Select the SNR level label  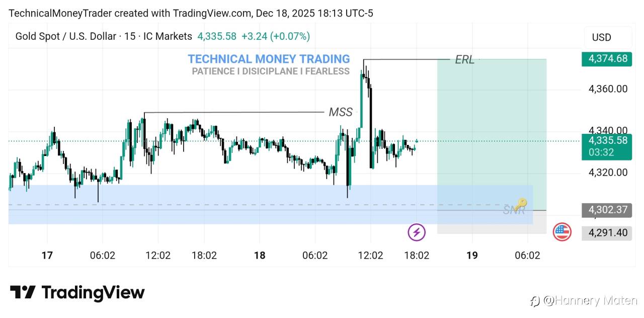pos(514,210)
